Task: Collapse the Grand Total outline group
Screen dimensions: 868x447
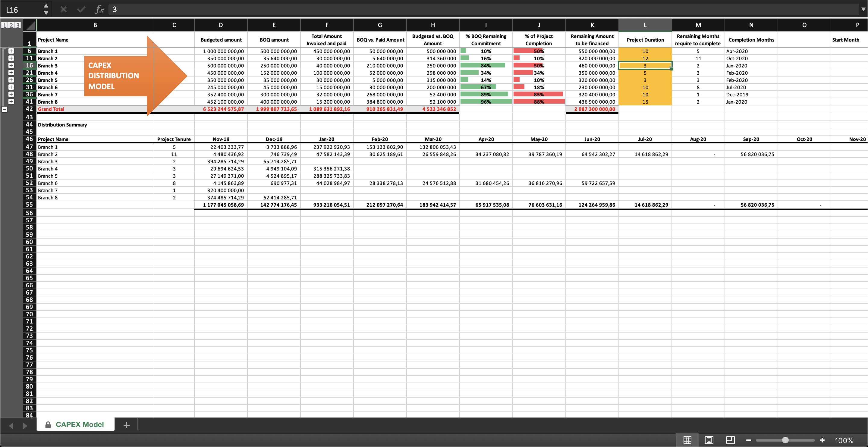Action: pos(5,109)
